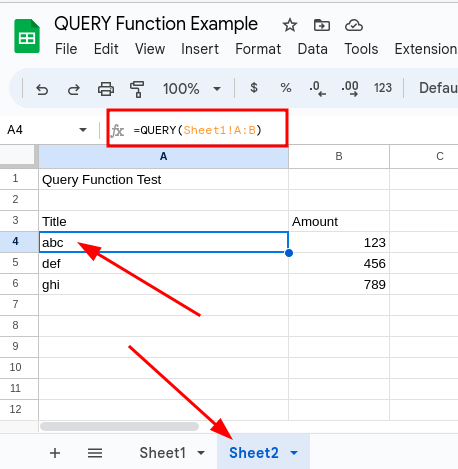Click the 'Title' cell
This screenshot has height=469, width=458.
163,221
